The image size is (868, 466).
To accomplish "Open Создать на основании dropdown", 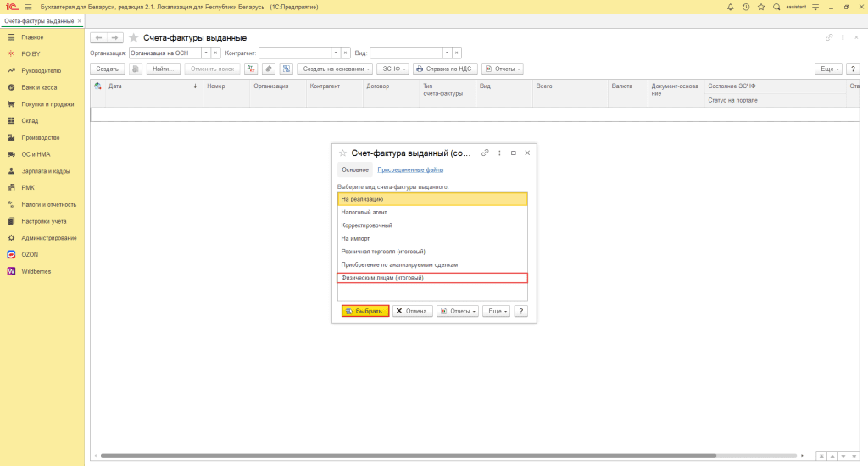I will (335, 69).
